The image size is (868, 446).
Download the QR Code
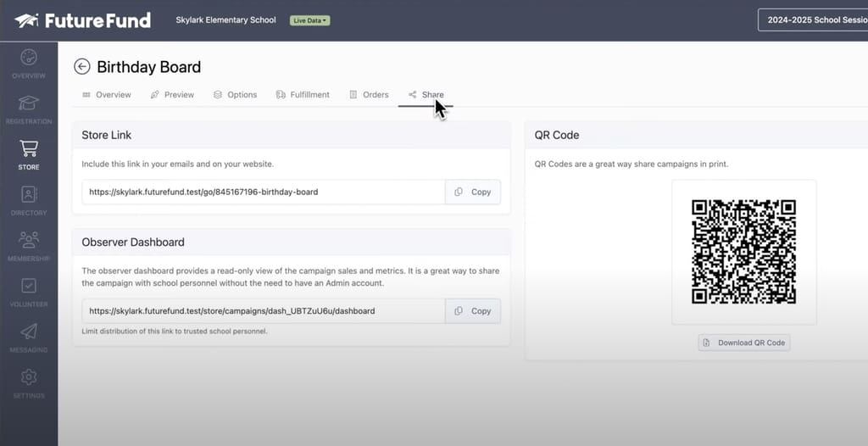tap(744, 343)
